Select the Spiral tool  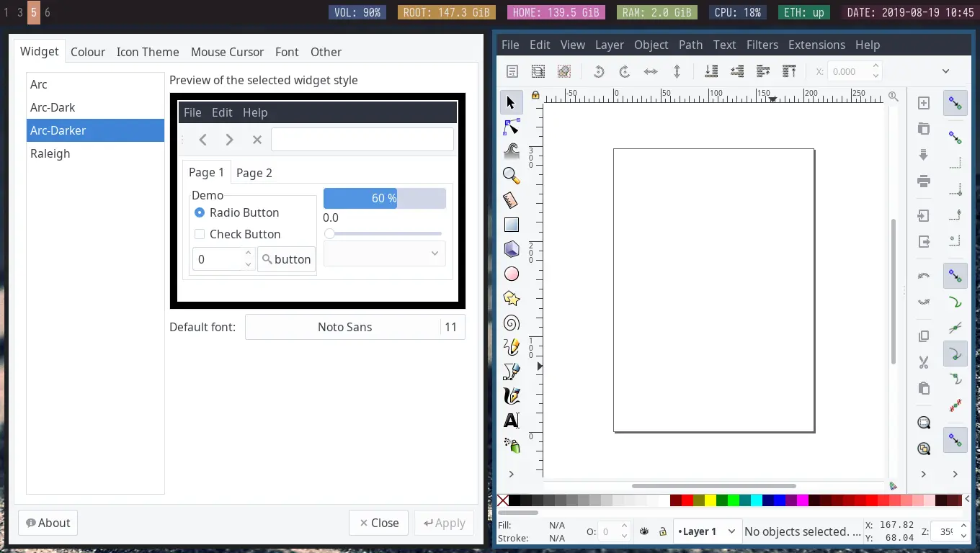click(x=511, y=323)
